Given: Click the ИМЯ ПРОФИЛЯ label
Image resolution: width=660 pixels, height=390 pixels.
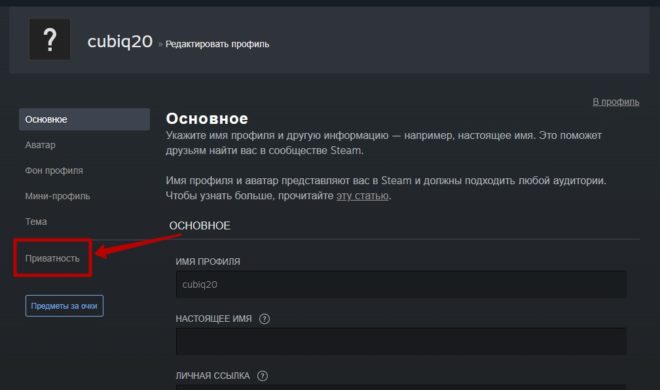Looking at the screenshot, I should pos(208,262).
